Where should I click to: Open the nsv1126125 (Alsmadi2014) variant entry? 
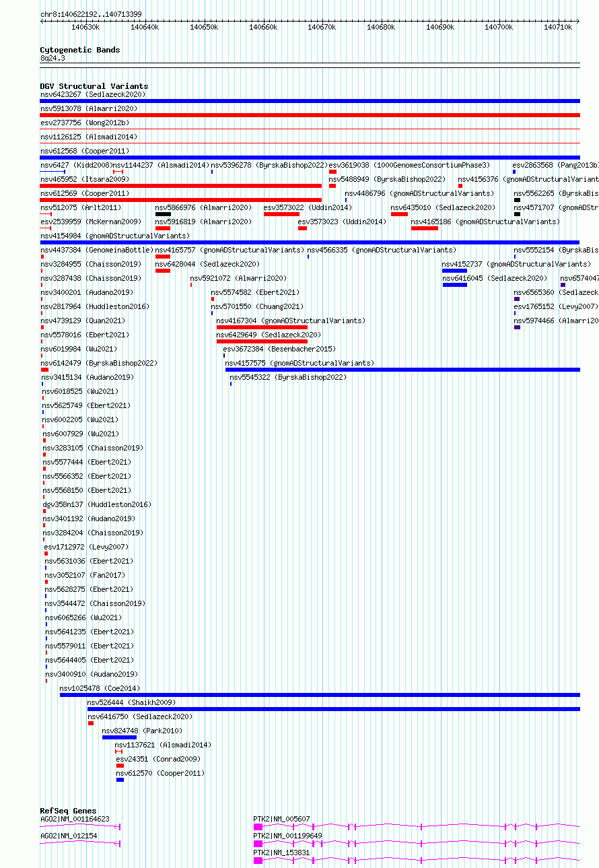tap(89, 137)
